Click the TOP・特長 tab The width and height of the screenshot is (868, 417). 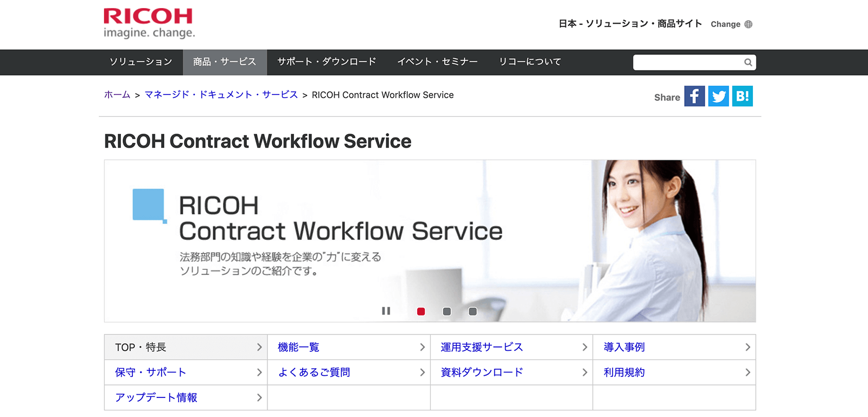(186, 347)
